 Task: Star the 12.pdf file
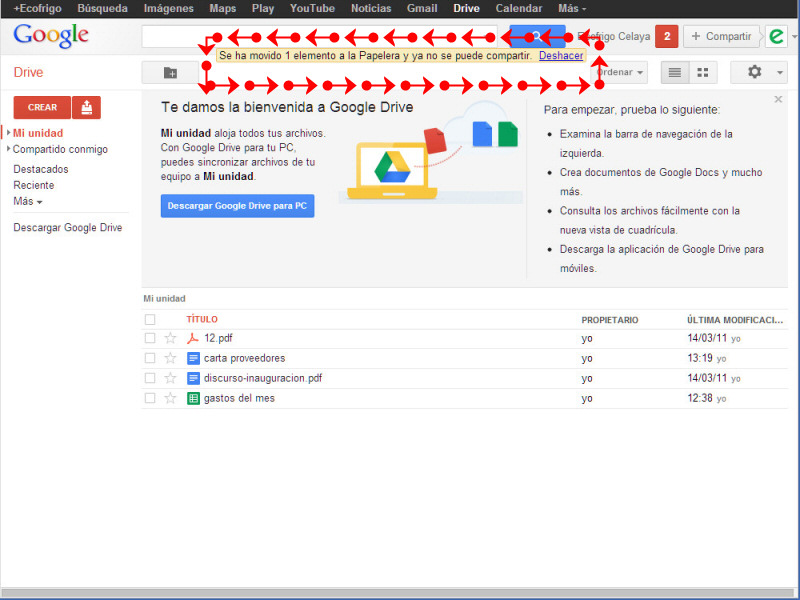(x=170, y=338)
